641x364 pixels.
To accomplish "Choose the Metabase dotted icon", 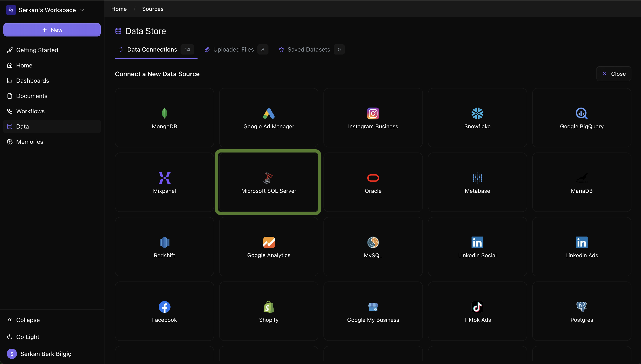I will pyautogui.click(x=477, y=178).
